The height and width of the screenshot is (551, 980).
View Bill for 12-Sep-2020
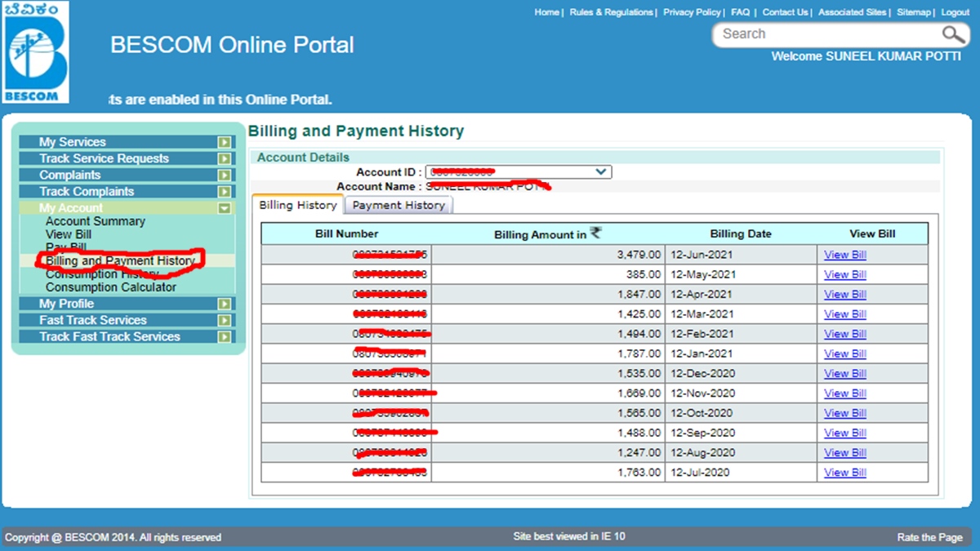point(845,433)
